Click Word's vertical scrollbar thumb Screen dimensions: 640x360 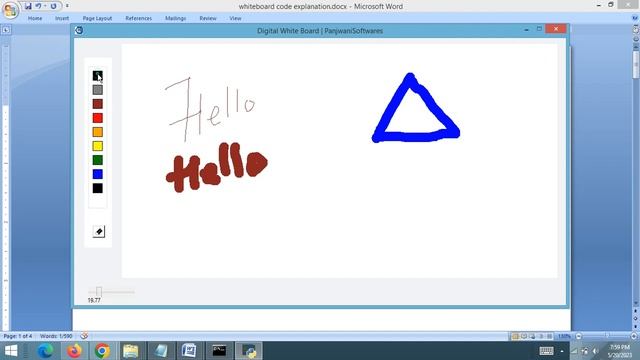(x=636, y=63)
